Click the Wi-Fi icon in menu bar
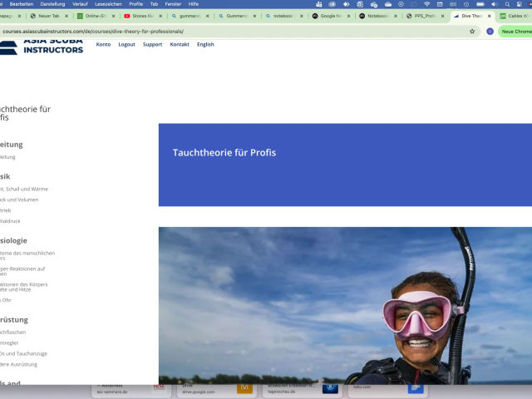532x399 pixels. click(x=426, y=4)
